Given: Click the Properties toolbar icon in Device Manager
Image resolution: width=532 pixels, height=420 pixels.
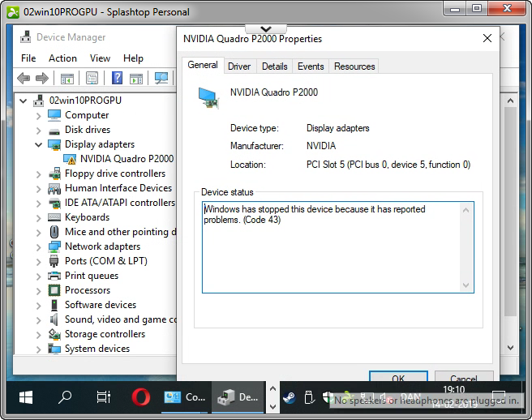Looking at the screenshot, I should click(92, 79).
